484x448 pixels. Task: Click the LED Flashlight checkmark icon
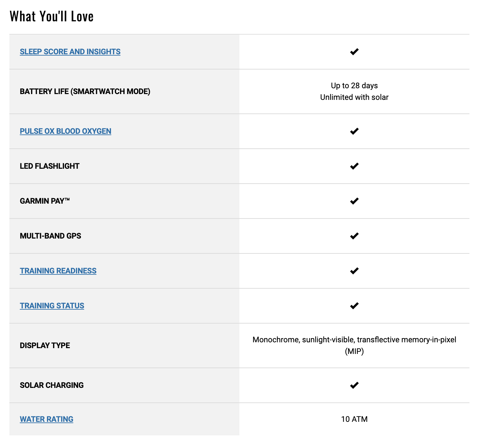354,166
